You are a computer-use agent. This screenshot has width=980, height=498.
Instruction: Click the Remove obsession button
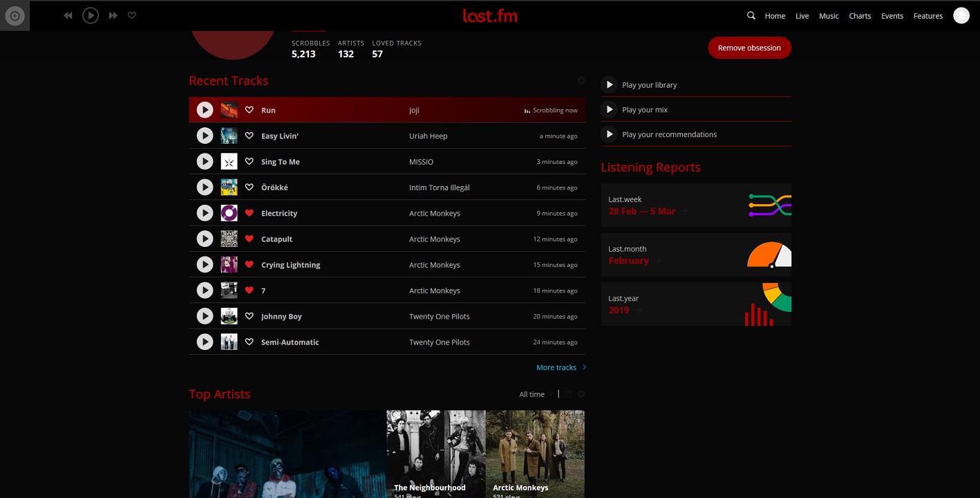(x=749, y=48)
